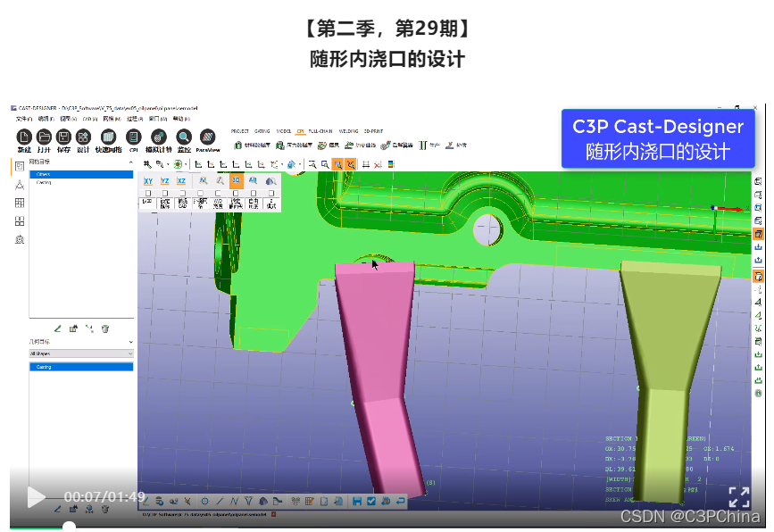Select the highlighted Casting row in the geometry list
The image size is (774, 532).
(81, 367)
